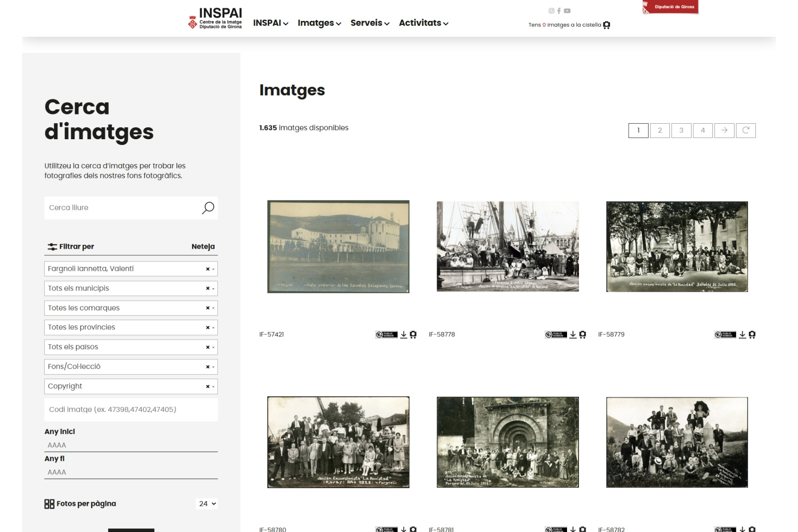This screenshot has width=798, height=532.
Task: Clear the Fargnoli Iannetta author filter
Action: click(x=207, y=269)
